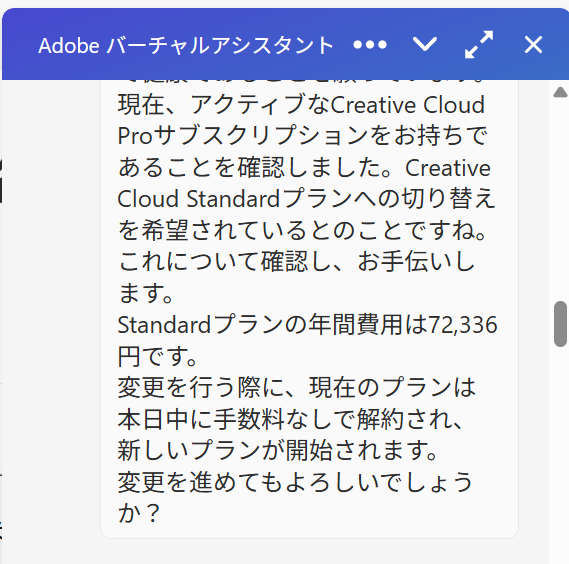Click the "Adobe バーチャルアシスタント" title
This screenshot has width=569, height=564.
tap(185, 46)
